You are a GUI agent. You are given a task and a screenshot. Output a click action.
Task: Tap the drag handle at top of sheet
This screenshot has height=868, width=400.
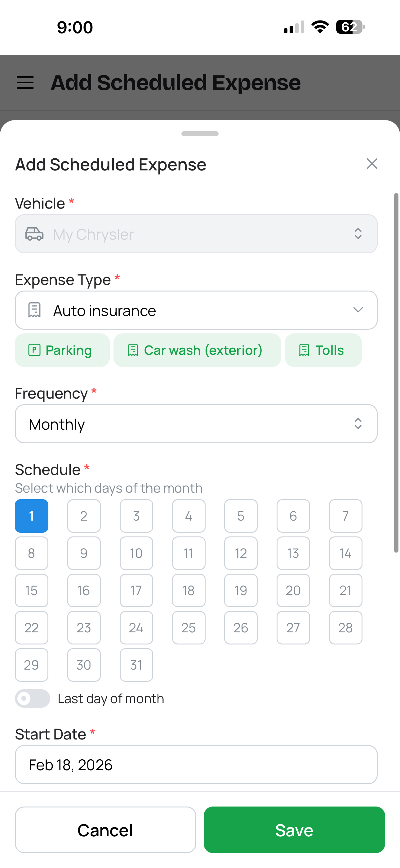coord(200,133)
